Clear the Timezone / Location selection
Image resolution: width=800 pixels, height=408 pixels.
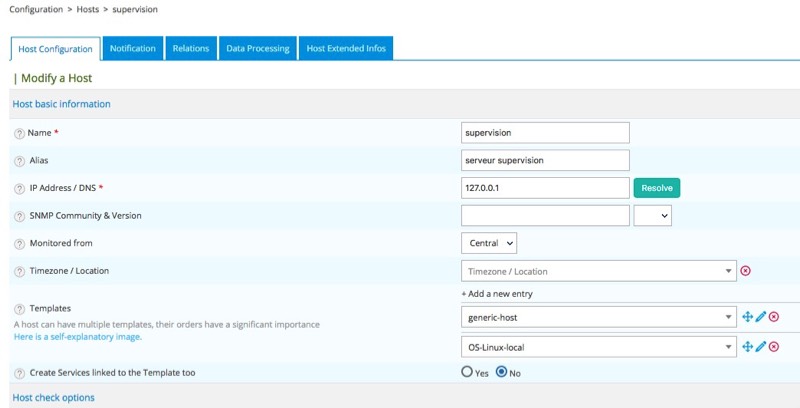click(745, 271)
